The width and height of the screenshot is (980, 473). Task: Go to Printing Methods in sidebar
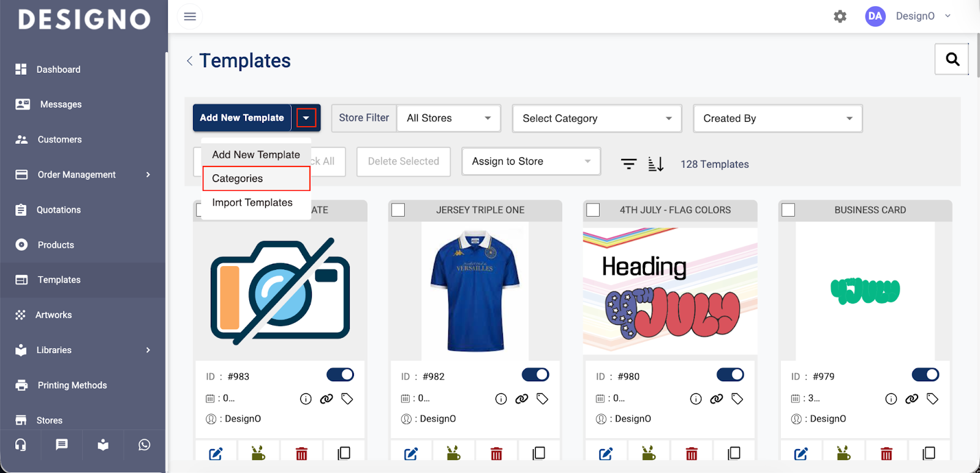72,385
